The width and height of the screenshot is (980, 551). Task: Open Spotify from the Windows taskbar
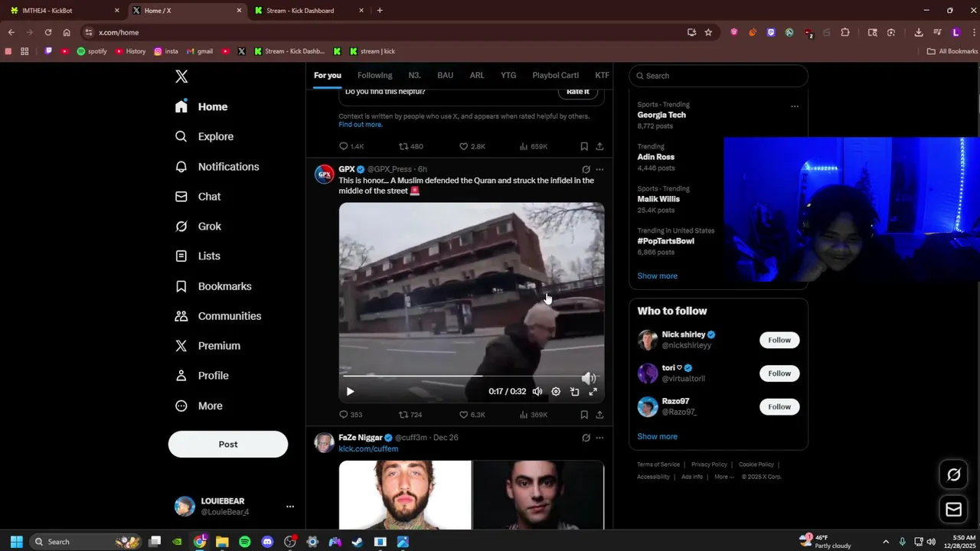[245, 542]
